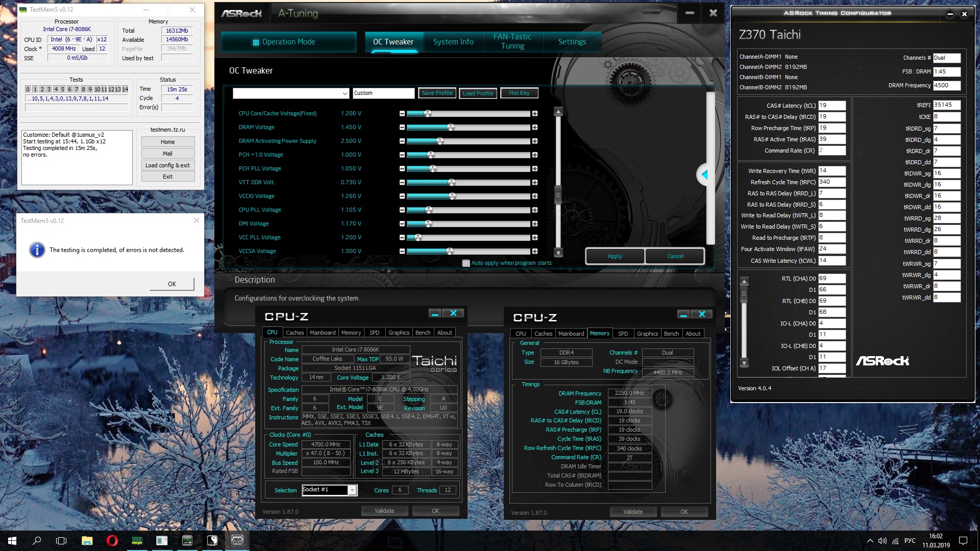
Task: Open the CPU-Z Socket #1 selection dropdown
Action: pyautogui.click(x=352, y=490)
